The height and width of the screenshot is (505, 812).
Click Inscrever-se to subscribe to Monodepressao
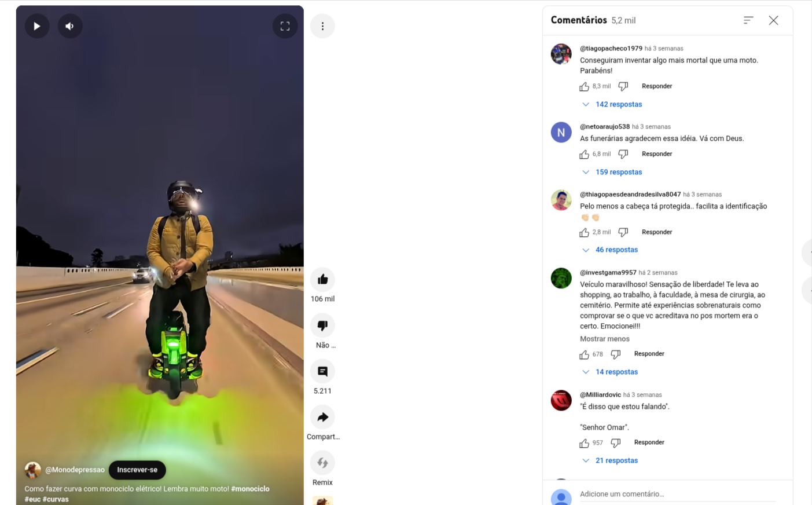137,470
